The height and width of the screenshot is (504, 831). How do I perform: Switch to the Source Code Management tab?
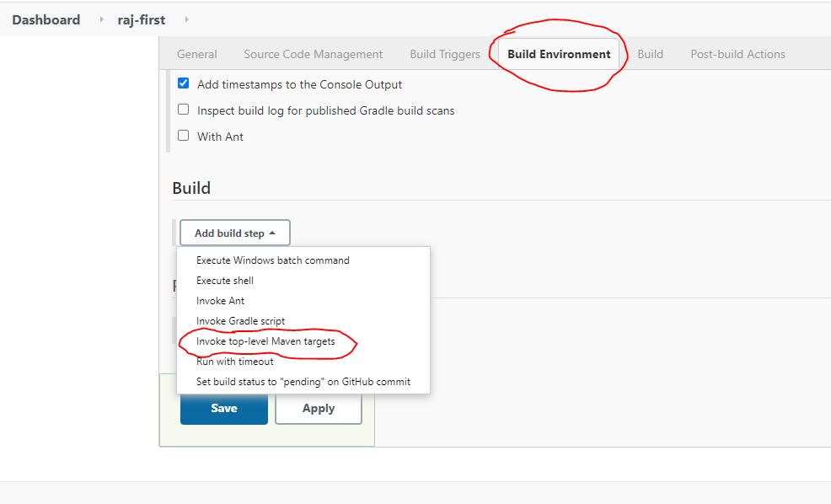[313, 54]
